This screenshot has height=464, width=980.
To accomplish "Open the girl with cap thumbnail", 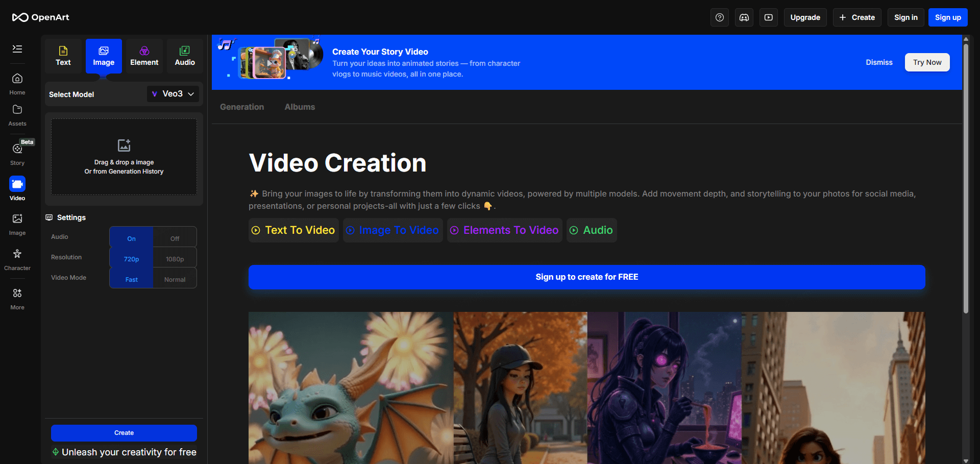I will tap(521, 388).
